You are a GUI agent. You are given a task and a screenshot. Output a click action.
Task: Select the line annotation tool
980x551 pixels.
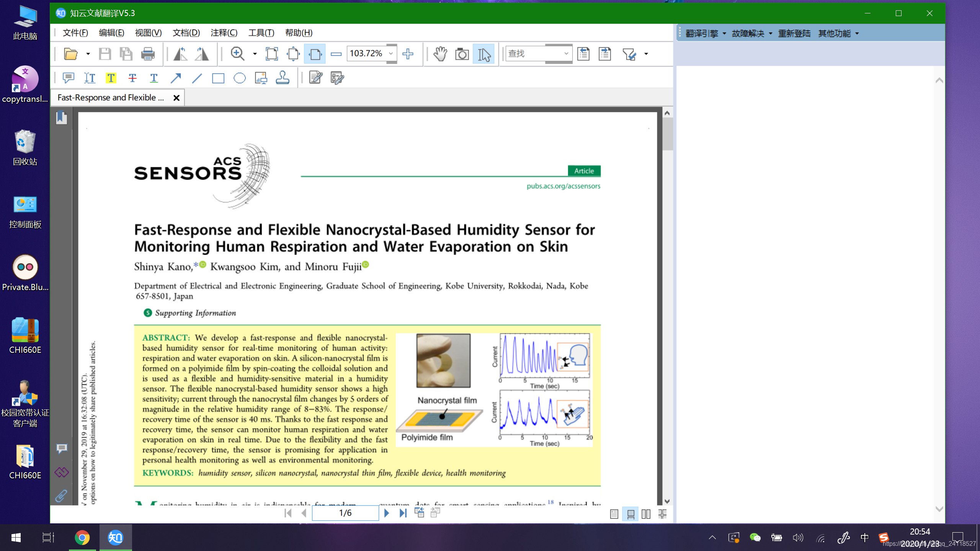197,78
